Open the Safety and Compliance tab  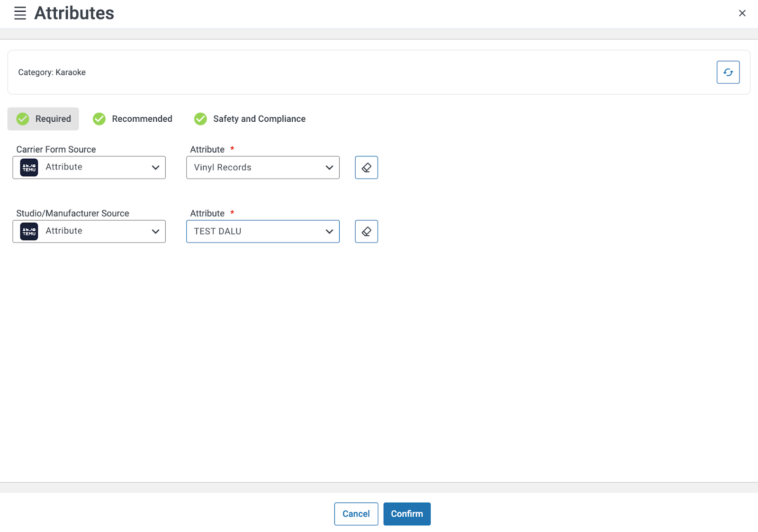250,119
